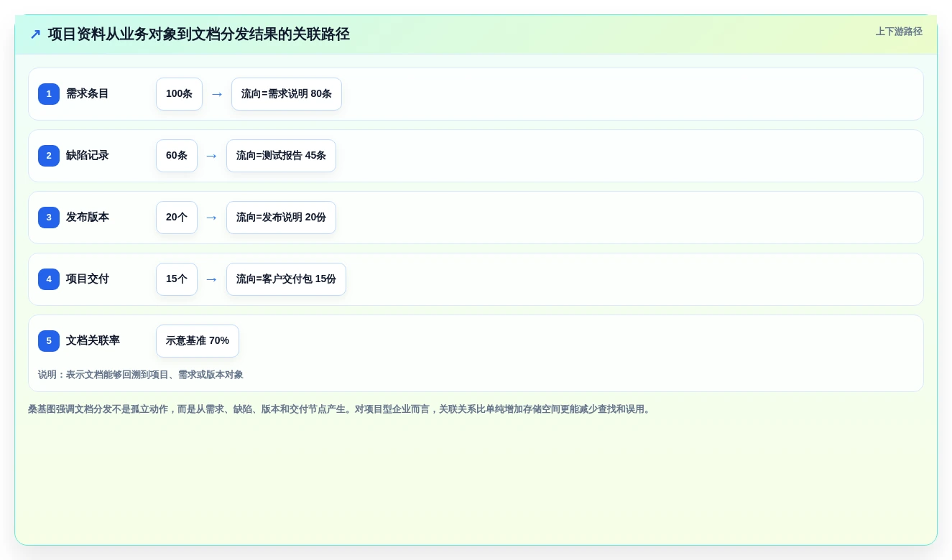
Task: Select step badge 4 for 项目交付
Action: [49, 279]
